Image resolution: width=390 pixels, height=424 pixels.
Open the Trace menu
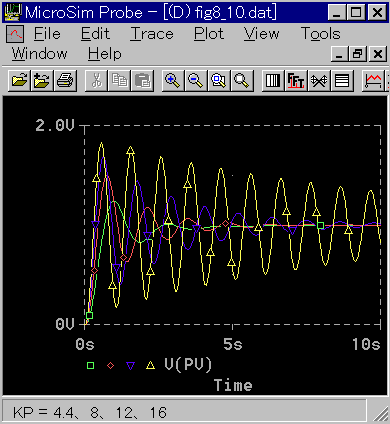[152, 34]
